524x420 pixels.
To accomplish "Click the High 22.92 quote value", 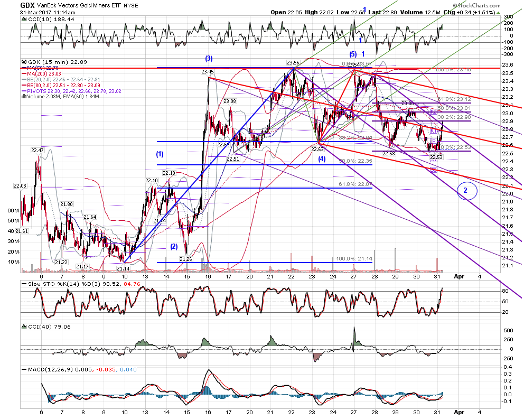I will pyautogui.click(x=319, y=12).
